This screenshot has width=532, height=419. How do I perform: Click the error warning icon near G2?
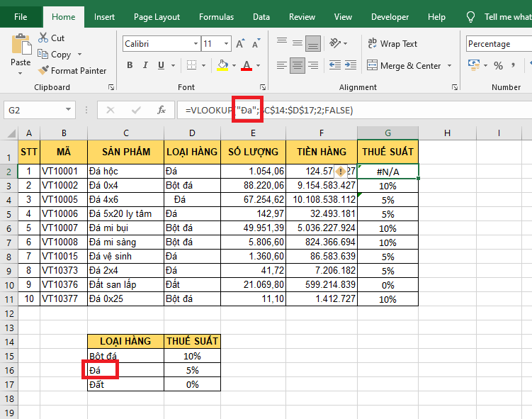pos(340,171)
